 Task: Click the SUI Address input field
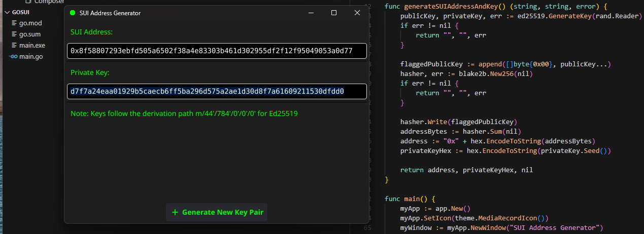pyautogui.click(x=217, y=51)
